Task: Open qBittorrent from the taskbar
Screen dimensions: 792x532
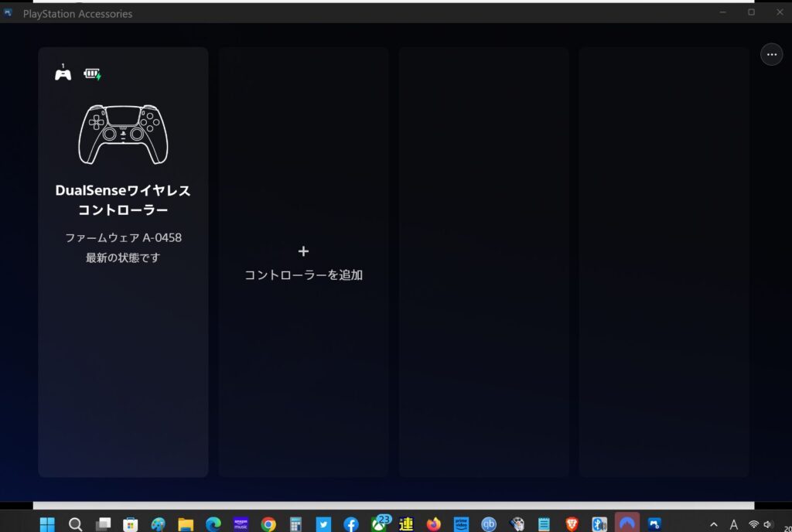Action: click(x=489, y=524)
